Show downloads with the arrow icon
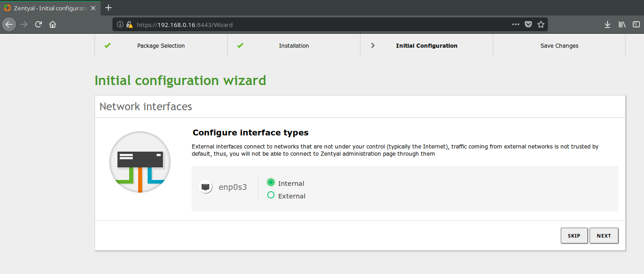The image size is (644, 274). click(608, 24)
